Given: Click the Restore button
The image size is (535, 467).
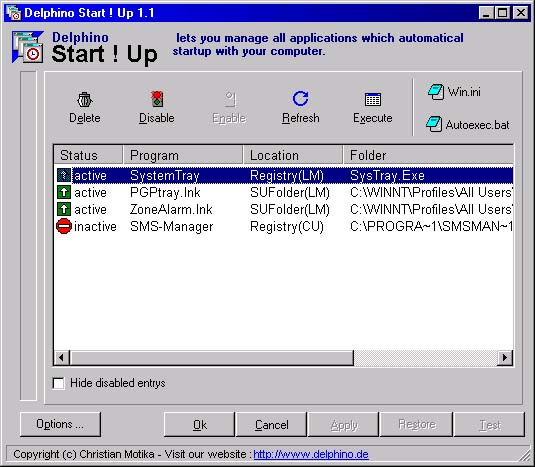Looking at the screenshot, I should click(x=416, y=424).
